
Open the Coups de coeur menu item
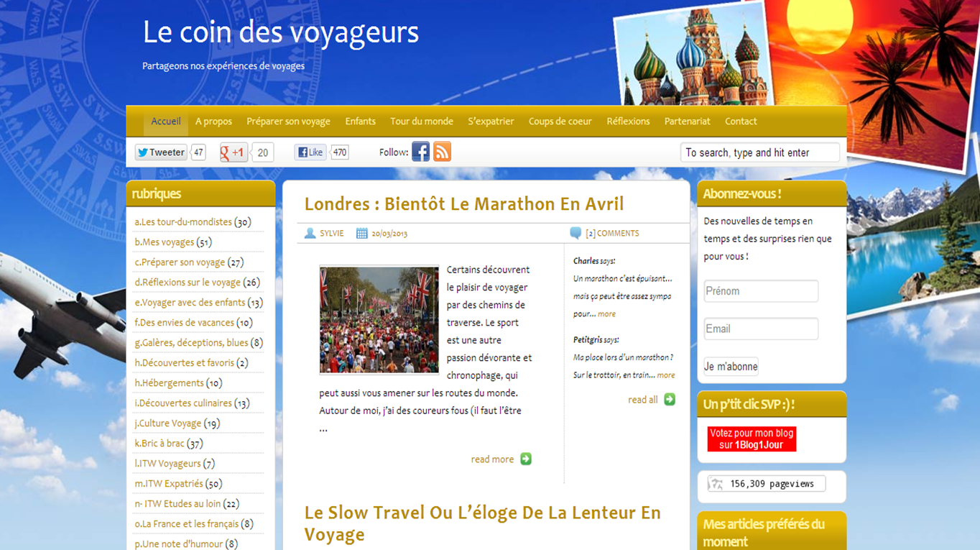(560, 122)
